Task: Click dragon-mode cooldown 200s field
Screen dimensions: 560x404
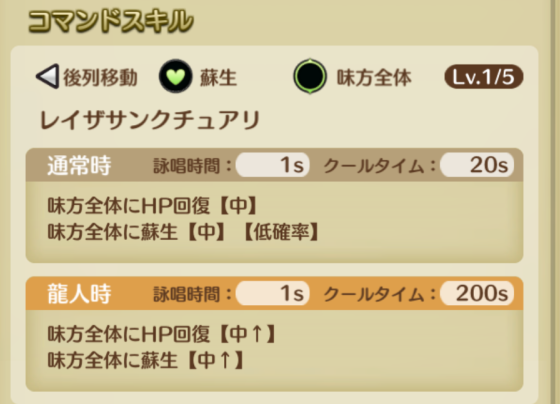Action: [477, 293]
